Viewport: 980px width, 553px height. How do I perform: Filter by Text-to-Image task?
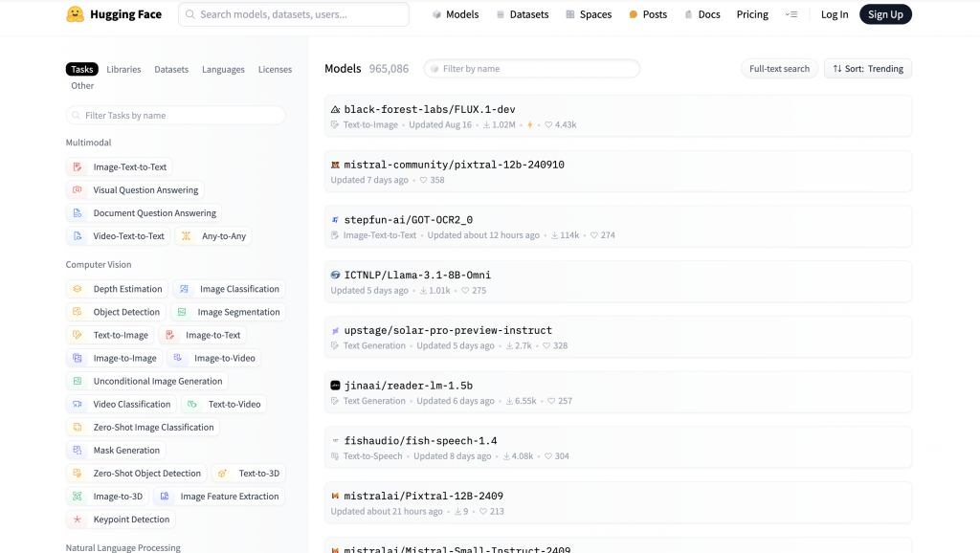110,335
